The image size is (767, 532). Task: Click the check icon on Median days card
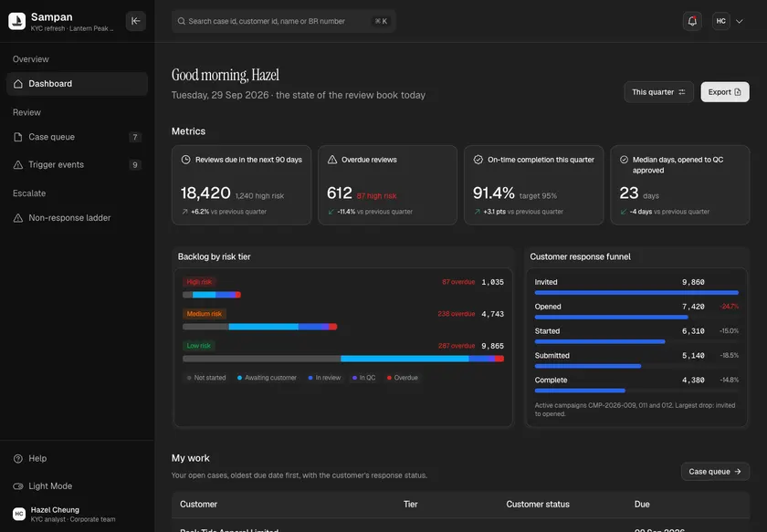tap(625, 160)
